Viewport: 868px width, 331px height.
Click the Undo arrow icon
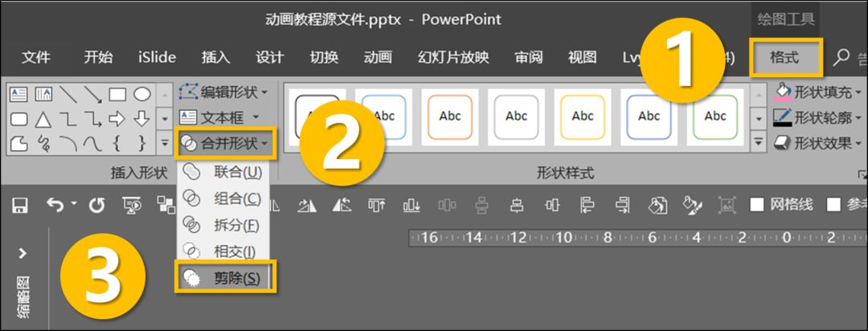click(x=55, y=206)
